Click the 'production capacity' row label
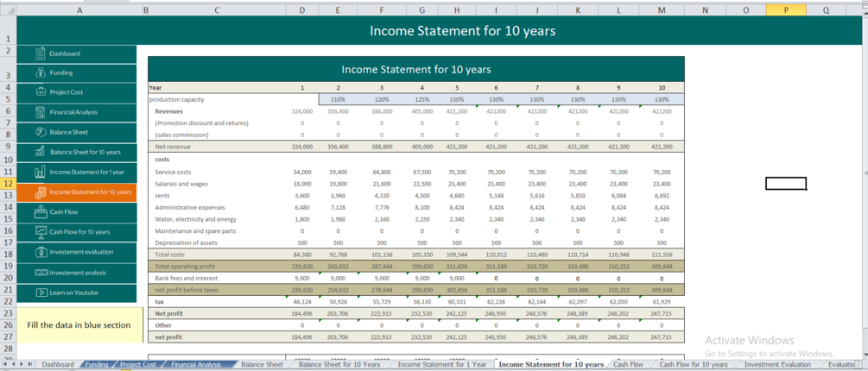This screenshot has height=371, width=868. [176, 99]
